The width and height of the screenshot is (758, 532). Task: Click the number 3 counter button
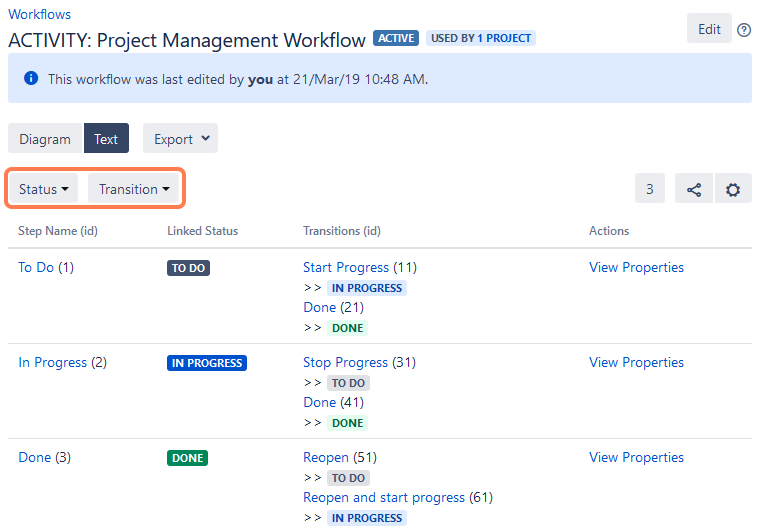coord(650,189)
